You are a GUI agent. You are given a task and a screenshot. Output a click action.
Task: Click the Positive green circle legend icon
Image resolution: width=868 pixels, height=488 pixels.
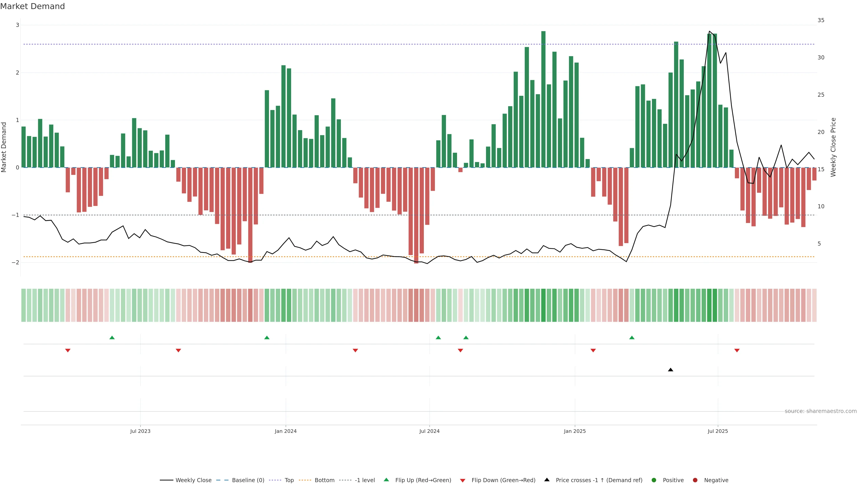coord(654,480)
